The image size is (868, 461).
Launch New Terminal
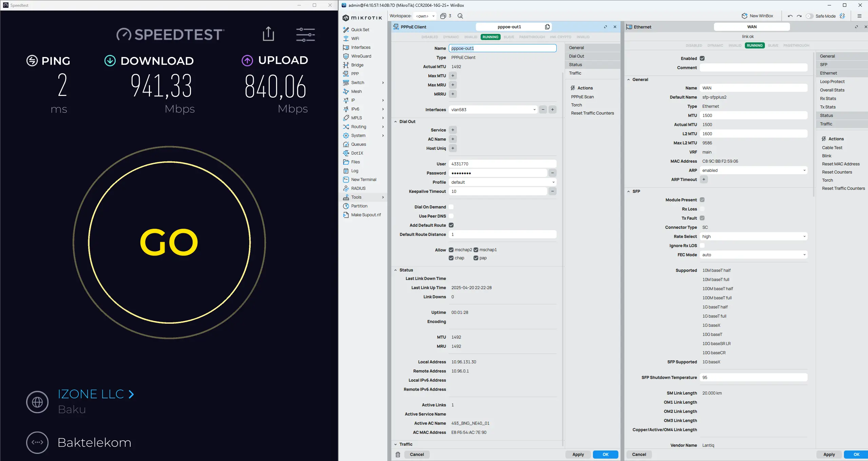[364, 179]
